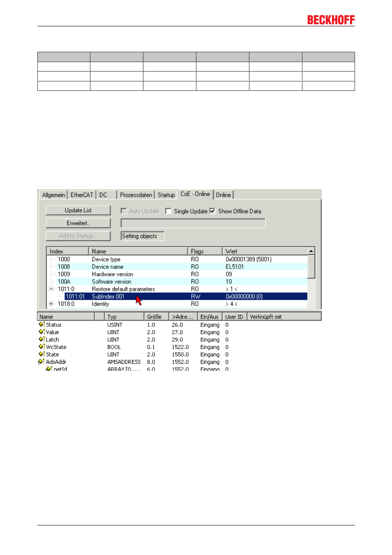This screenshot has height=555, width=392.
Task: Toggle the Auto Update checkbox
Action: (x=123, y=211)
